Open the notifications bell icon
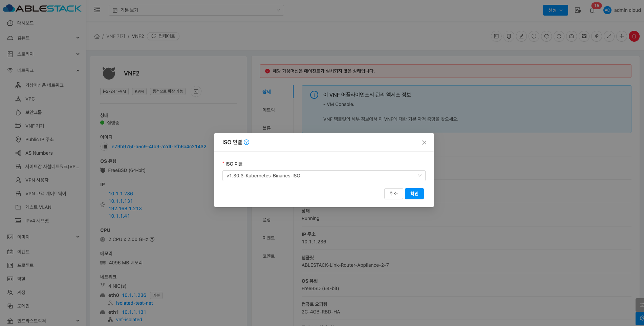644x326 pixels. tap(592, 10)
